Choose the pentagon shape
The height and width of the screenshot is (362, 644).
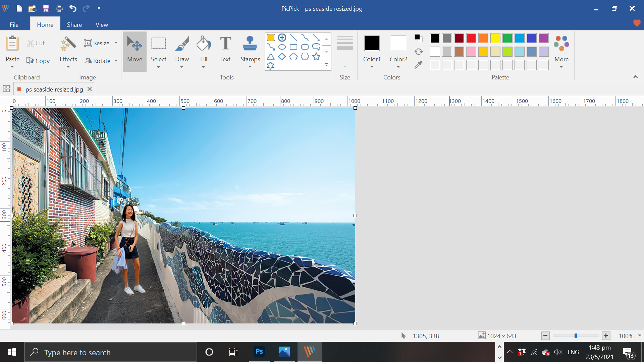[x=293, y=56]
